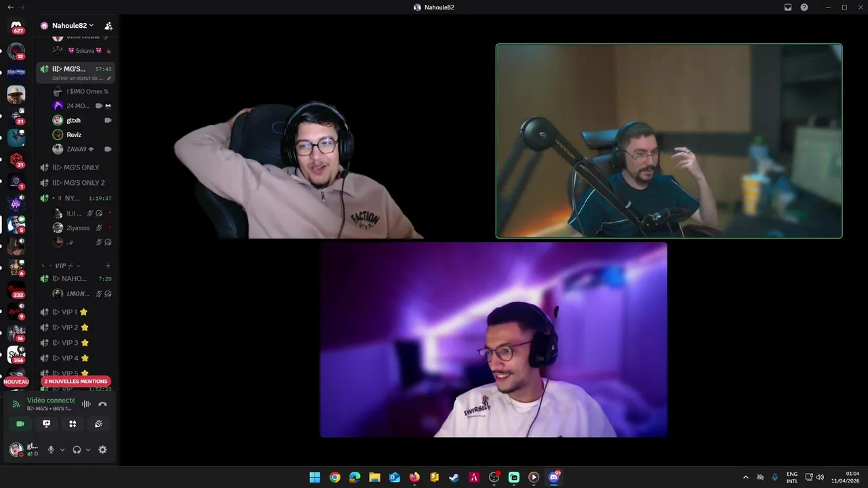Click the NOUVEAU server notification pill

coord(16,382)
